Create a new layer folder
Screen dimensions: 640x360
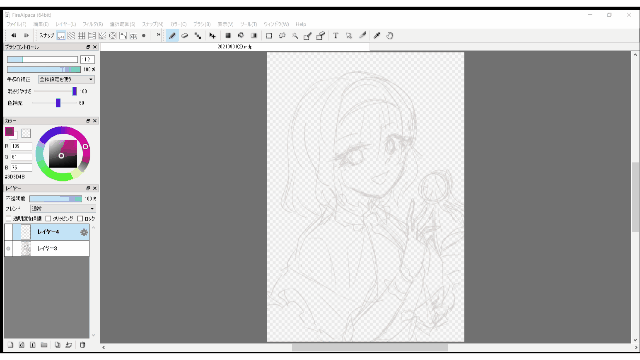click(44, 345)
